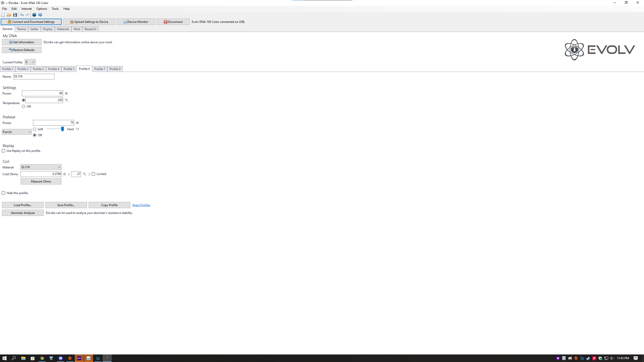Click the open folder toolbar icon
This screenshot has width=644, height=362.
(x=9, y=15)
